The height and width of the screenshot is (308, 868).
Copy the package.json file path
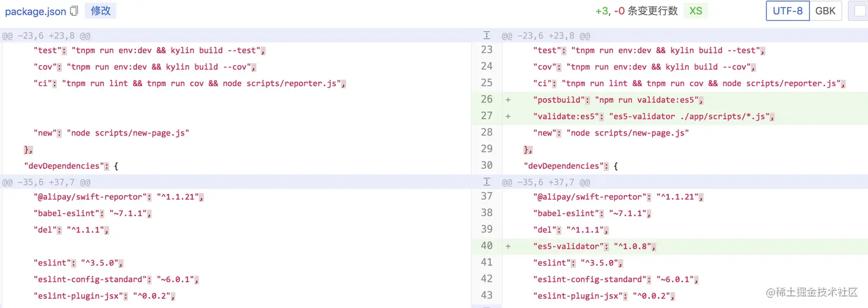point(74,11)
